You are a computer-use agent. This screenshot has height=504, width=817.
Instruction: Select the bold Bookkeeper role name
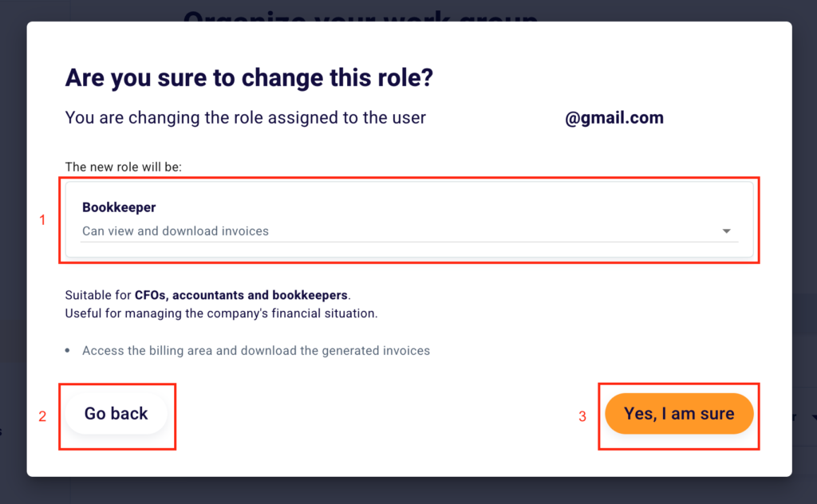point(119,207)
